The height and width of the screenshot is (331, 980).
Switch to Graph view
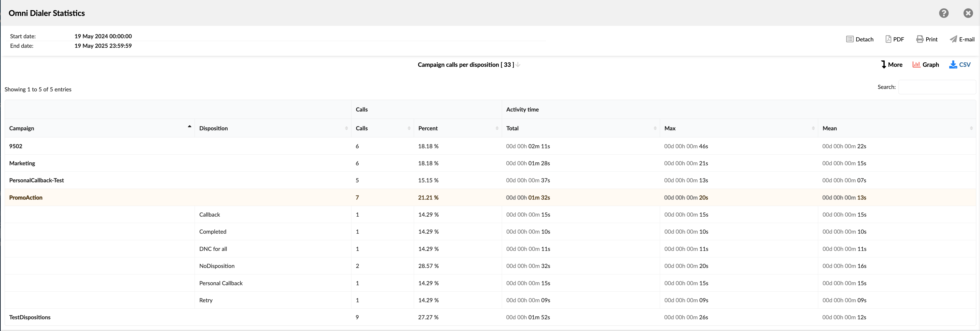(x=926, y=65)
